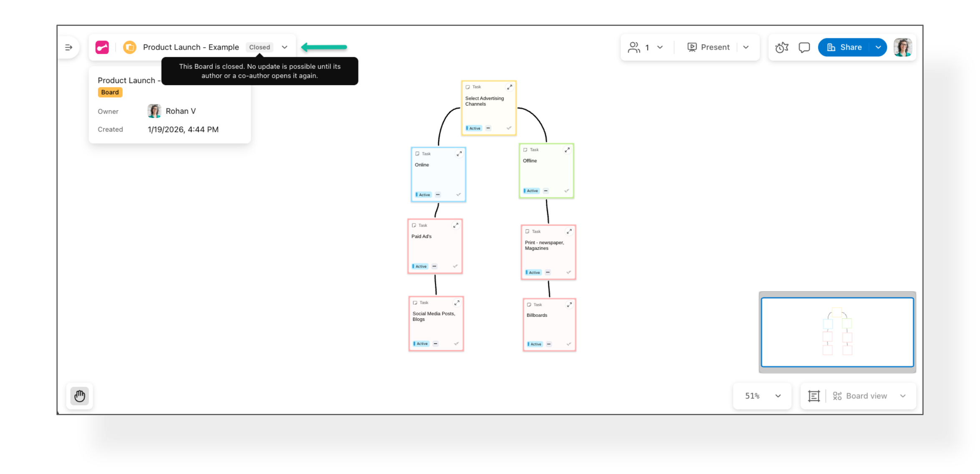Expand the board title dropdown chevron
Screen dimensions: 980x474
[x=285, y=48]
